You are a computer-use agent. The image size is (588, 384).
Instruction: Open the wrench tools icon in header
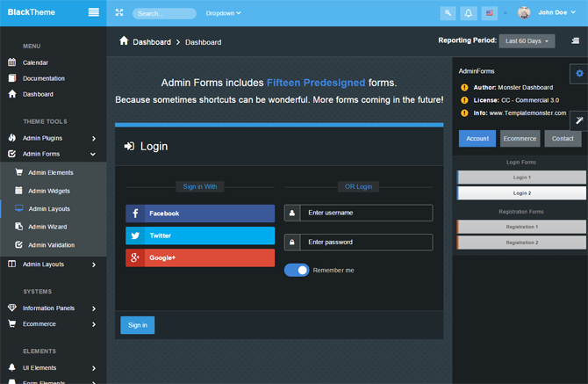click(x=448, y=13)
